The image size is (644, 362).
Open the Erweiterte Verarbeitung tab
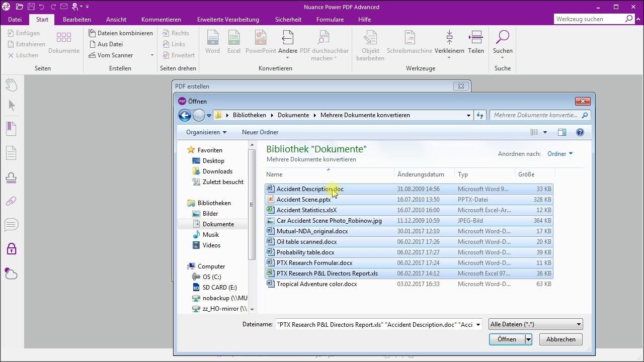pos(228,20)
